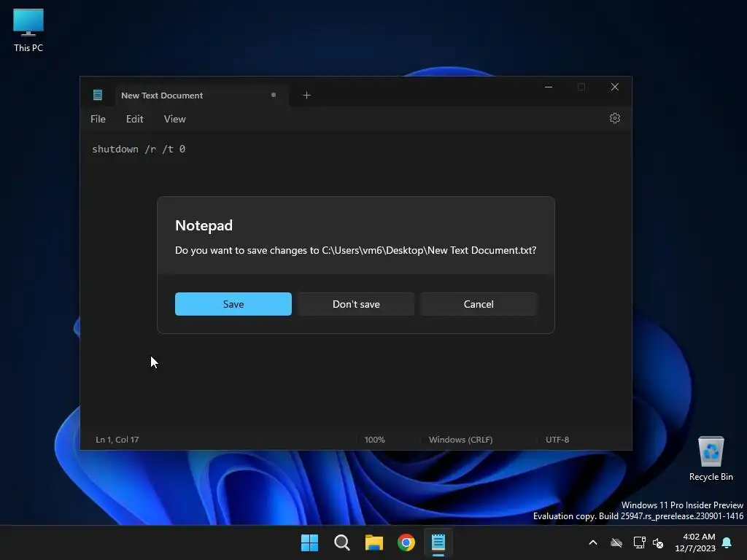Click the shutdown /r /t 0 text line

tap(139, 149)
